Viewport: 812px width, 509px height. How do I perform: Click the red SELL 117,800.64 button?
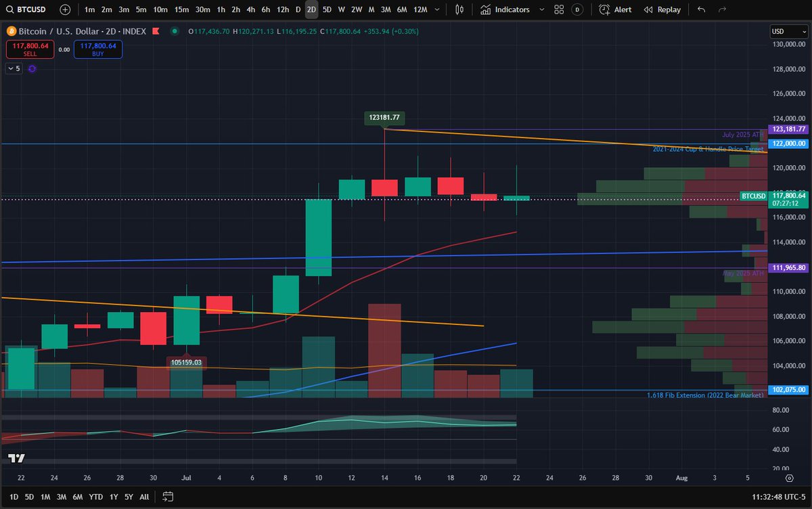click(29, 49)
